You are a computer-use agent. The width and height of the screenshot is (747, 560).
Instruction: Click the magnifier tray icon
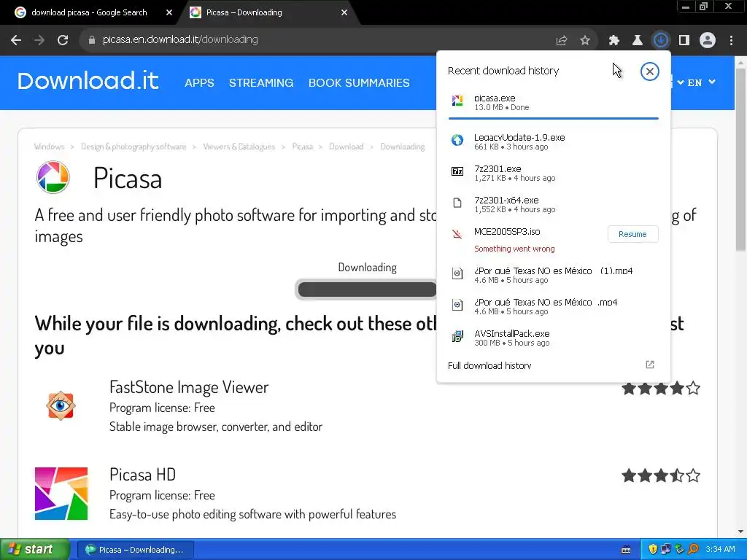click(693, 550)
